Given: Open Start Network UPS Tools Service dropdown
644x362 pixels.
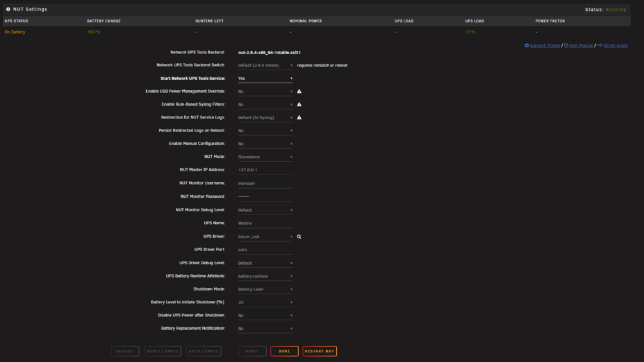Looking at the screenshot, I should coord(265,78).
